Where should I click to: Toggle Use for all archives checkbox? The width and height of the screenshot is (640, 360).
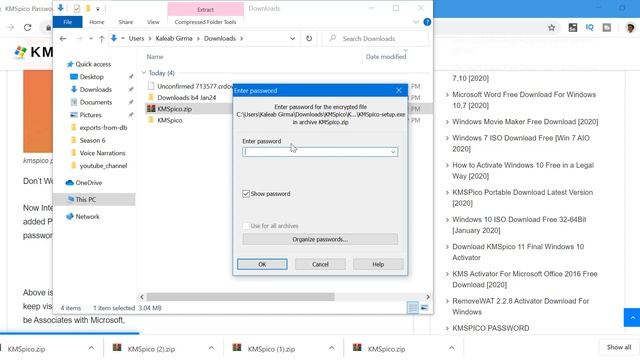[x=246, y=226]
